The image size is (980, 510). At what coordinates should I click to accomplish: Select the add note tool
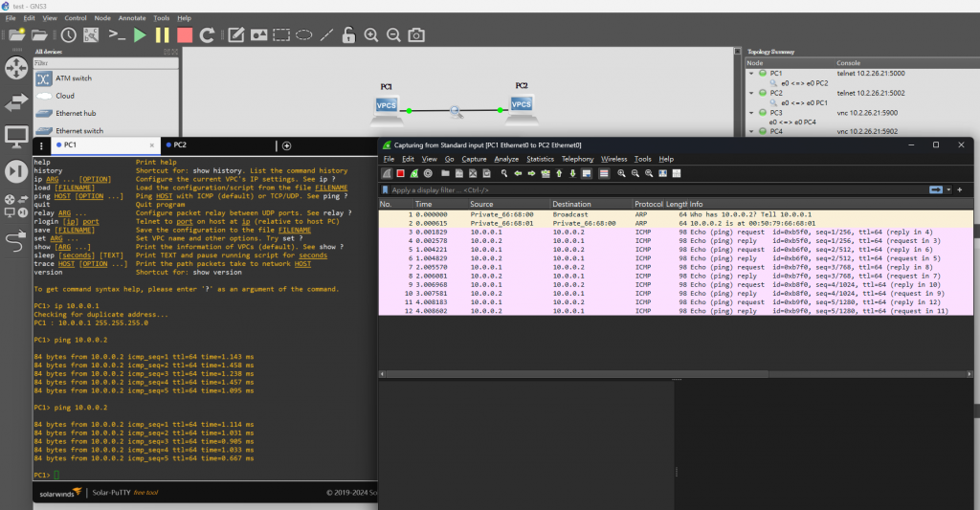(x=235, y=35)
